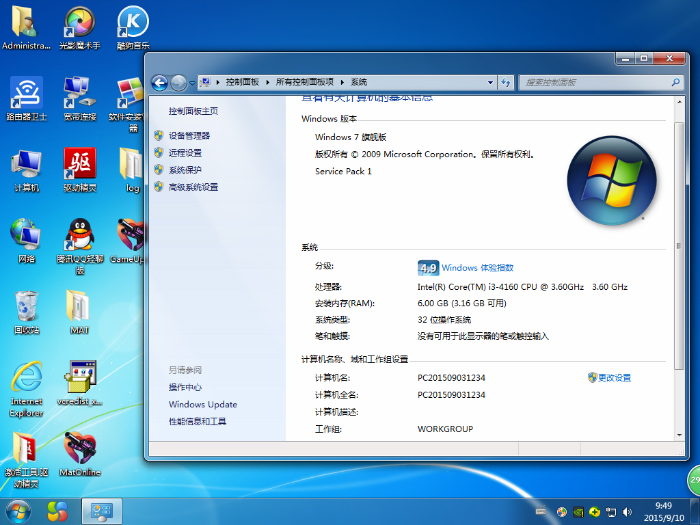
Task: Open the recent pages dropdown arrow
Action: [x=192, y=82]
